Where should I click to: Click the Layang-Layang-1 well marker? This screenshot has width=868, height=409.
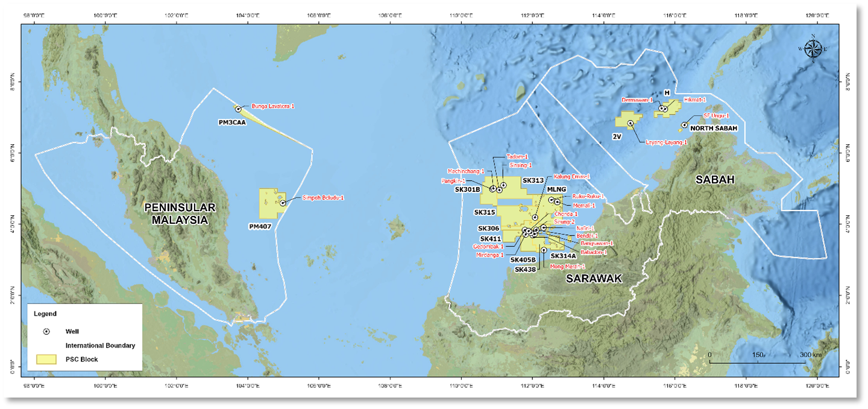tap(630, 124)
